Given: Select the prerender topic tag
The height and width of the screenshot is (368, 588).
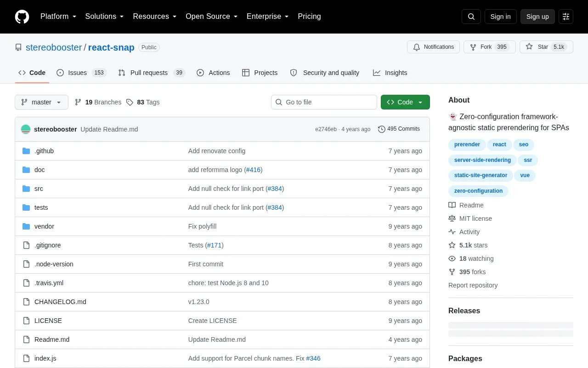Looking at the screenshot, I should tap(467, 144).
